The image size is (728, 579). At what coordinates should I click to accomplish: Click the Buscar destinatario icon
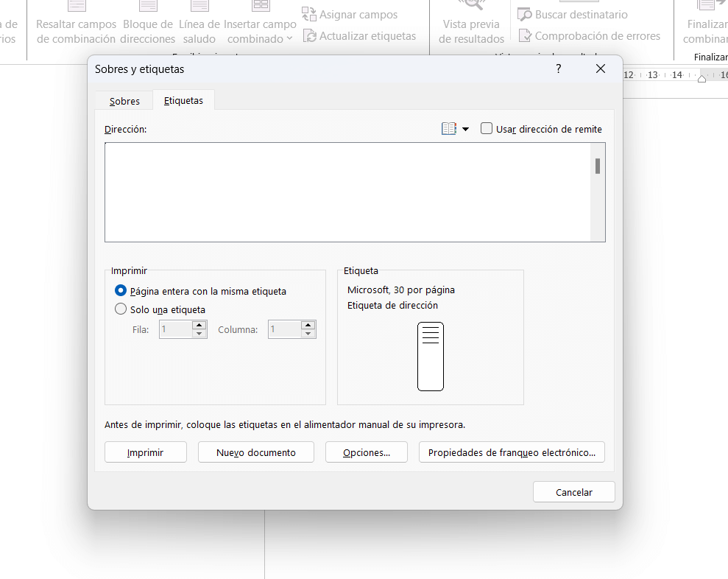525,15
